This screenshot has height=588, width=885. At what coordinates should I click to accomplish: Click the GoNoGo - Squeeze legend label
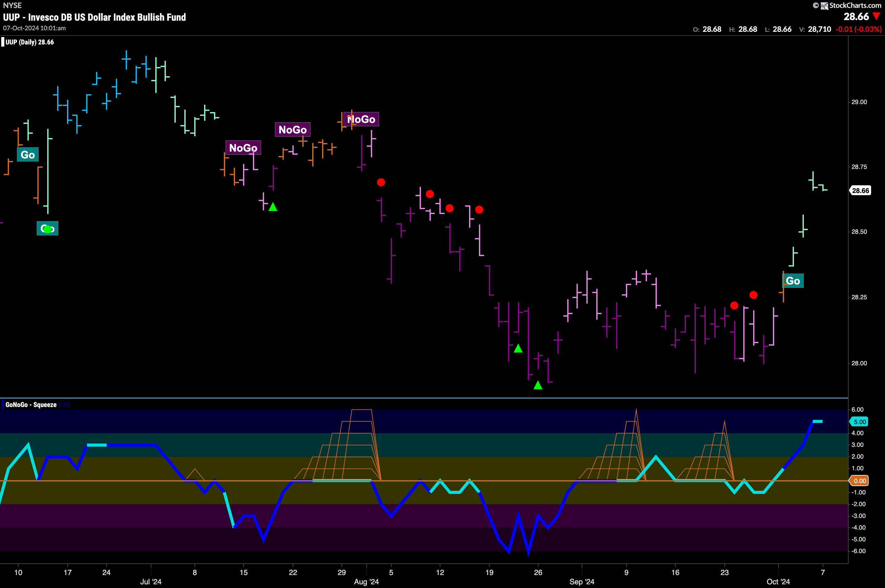[31, 405]
